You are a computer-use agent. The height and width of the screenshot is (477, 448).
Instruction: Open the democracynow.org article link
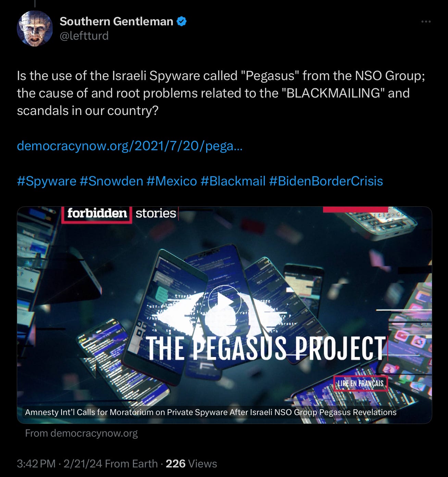click(130, 146)
